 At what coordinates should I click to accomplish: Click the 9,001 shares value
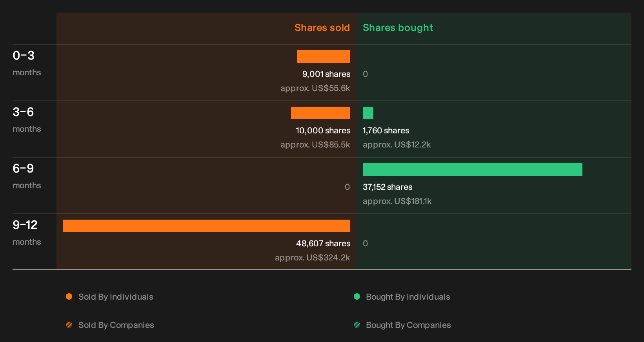click(326, 74)
